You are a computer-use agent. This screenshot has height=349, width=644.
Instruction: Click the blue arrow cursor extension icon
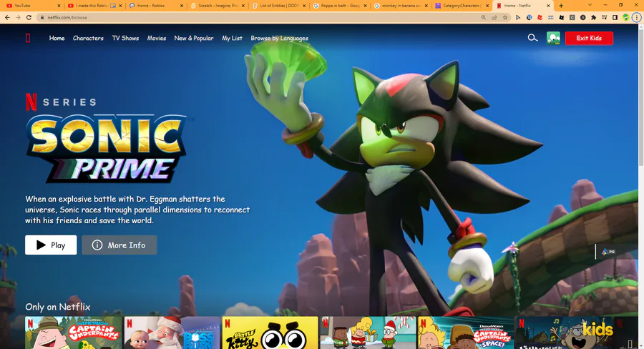(518, 18)
